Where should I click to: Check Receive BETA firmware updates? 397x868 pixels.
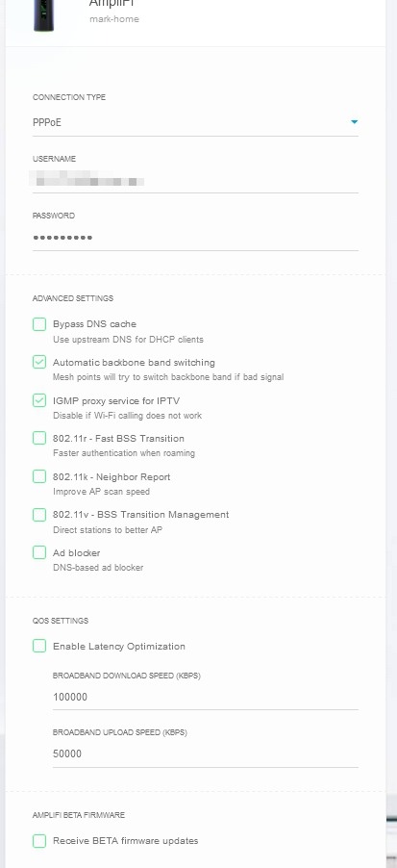[x=39, y=841]
